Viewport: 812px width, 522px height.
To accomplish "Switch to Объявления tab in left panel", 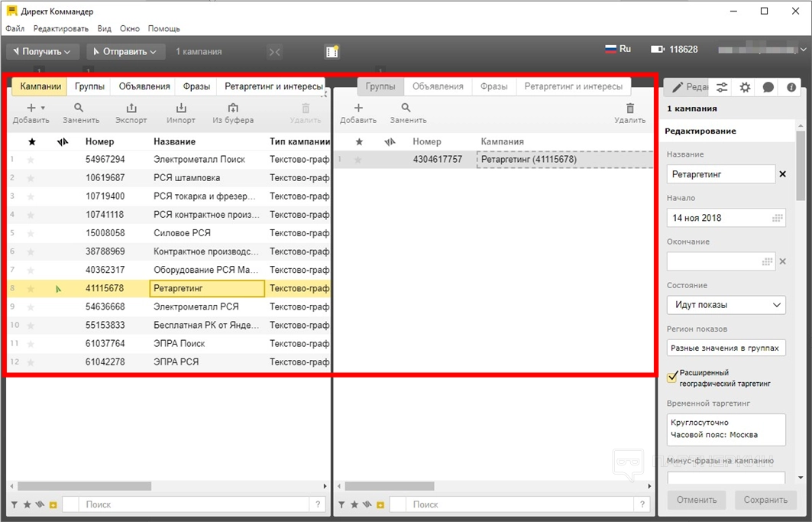I will coord(144,86).
